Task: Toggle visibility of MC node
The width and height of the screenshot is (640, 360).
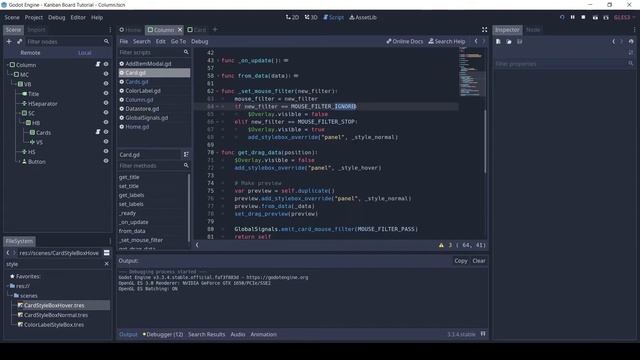Action: click(x=106, y=74)
